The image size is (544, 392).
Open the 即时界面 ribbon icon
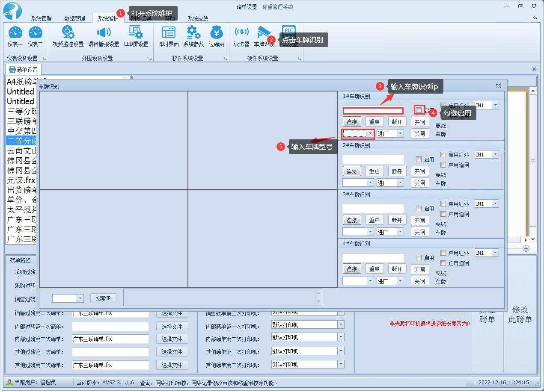click(x=169, y=36)
